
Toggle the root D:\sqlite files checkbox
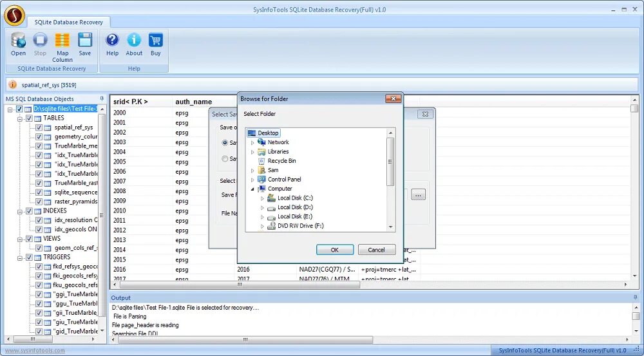[19, 109]
